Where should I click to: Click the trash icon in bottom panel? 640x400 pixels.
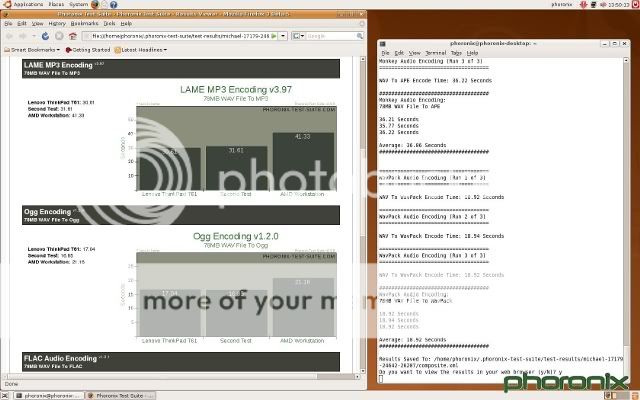(x=634, y=395)
